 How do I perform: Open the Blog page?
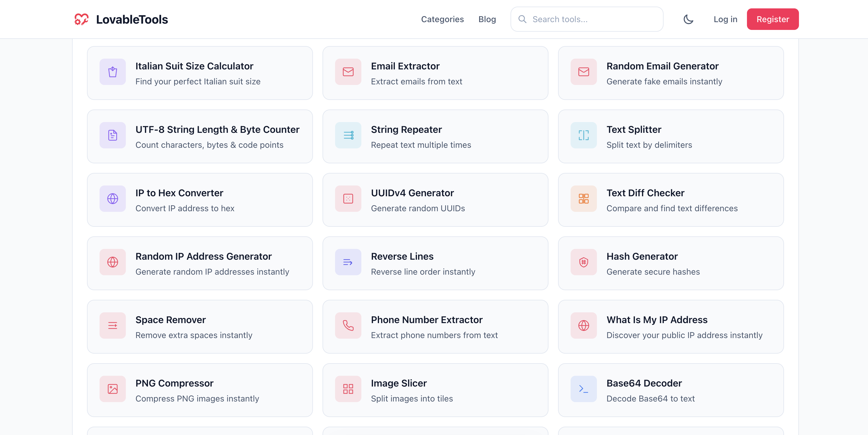point(487,19)
